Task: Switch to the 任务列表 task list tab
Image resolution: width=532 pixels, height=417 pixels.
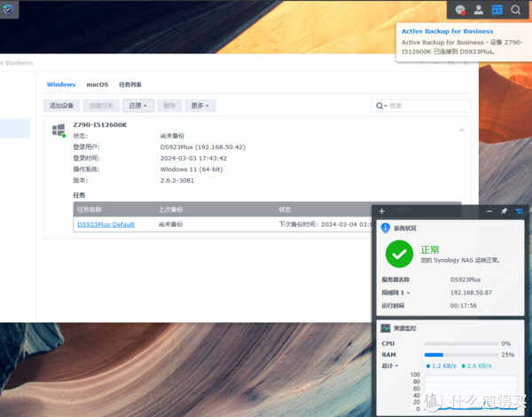Action: pyautogui.click(x=130, y=84)
